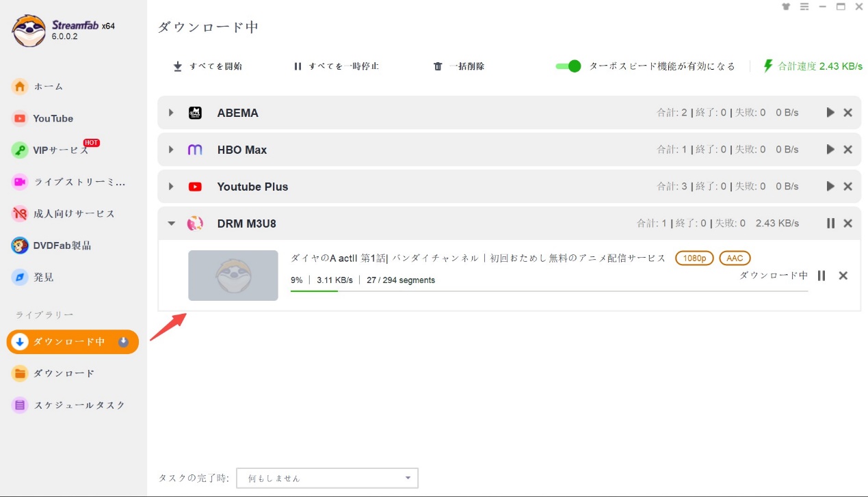This screenshot has height=497, width=868.
Task: Start the HBO Max download group
Action: click(830, 149)
